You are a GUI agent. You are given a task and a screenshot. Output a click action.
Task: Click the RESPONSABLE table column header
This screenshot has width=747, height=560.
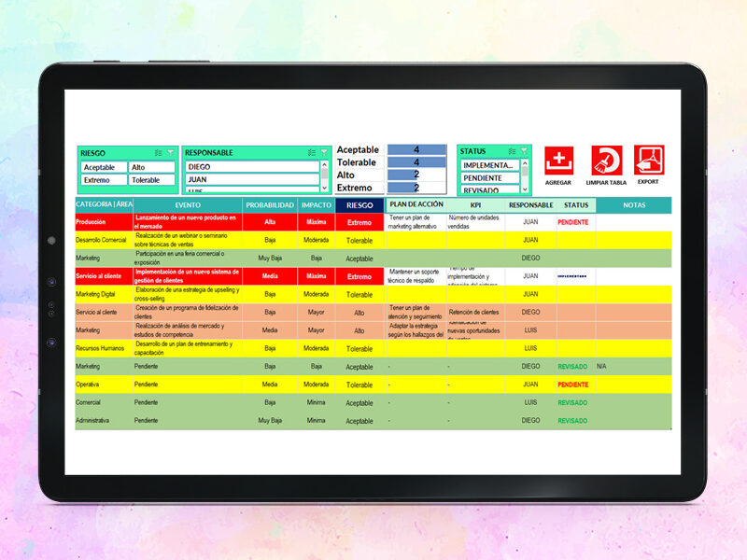click(530, 204)
